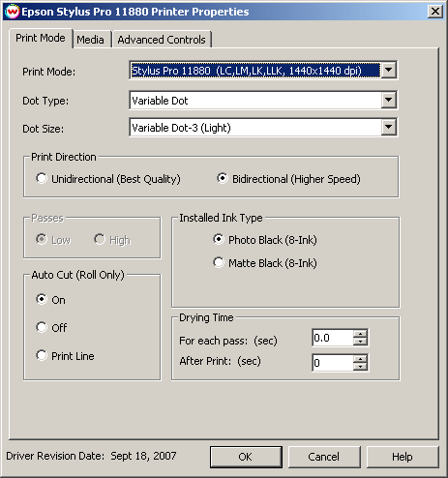The width and height of the screenshot is (448, 478).
Task: Increase the After Print drying time
Action: click(x=360, y=359)
